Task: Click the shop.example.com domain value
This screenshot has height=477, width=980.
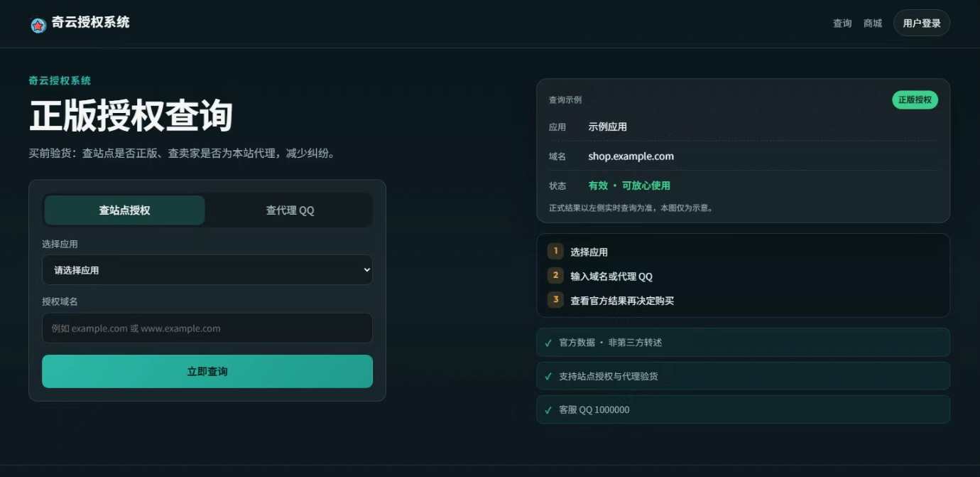Action: pyautogui.click(x=631, y=156)
